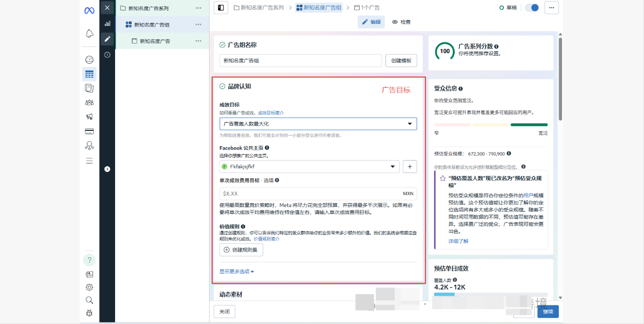Open the Fkfakjsjfkf Facebook page dropdown

coord(309,167)
